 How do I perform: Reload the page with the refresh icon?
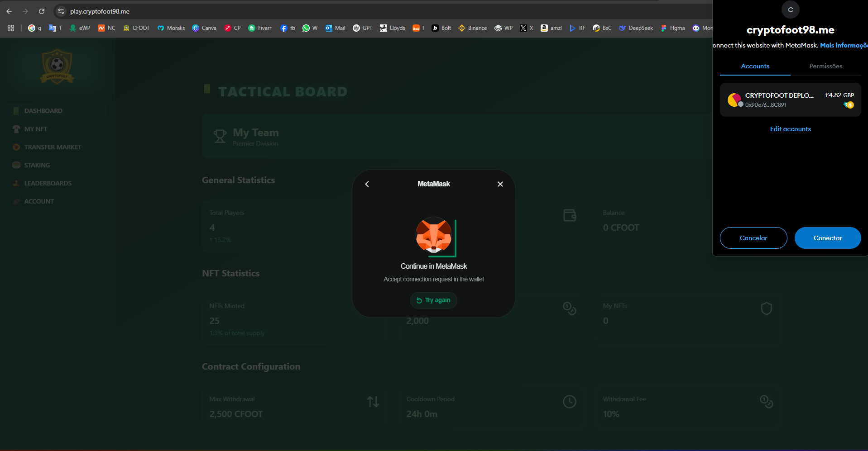(42, 11)
